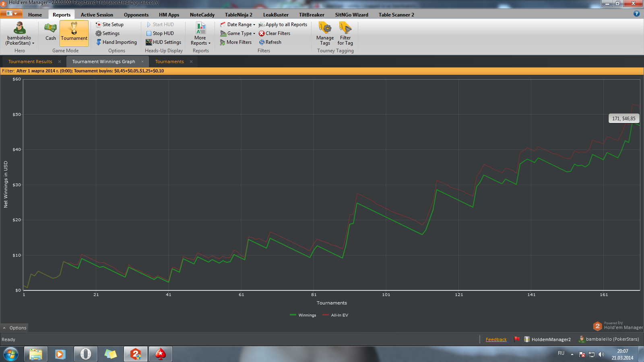The image size is (644, 362).
Task: Open the bambaleilo hero player icon
Action: pyautogui.click(x=19, y=33)
